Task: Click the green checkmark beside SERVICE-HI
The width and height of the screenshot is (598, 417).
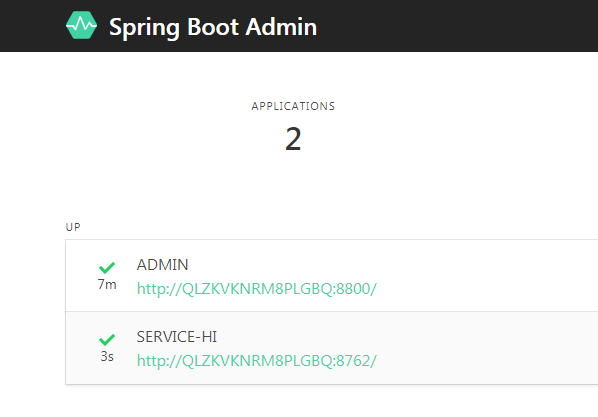Action: tap(107, 340)
